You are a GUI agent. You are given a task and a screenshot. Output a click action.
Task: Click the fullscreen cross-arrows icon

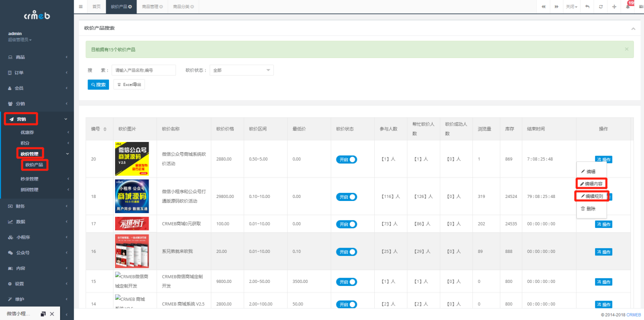click(x=614, y=7)
